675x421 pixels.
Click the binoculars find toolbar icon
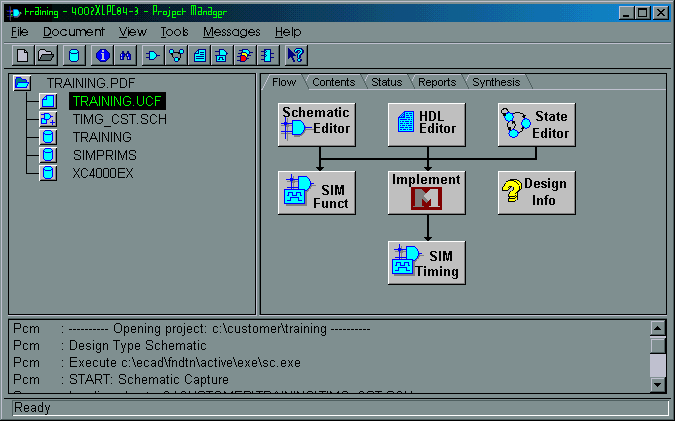tap(125, 55)
